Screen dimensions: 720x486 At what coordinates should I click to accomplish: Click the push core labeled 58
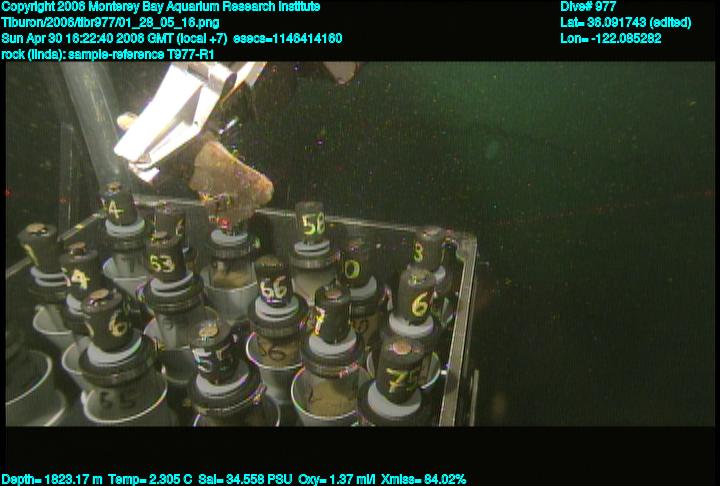click(312, 224)
